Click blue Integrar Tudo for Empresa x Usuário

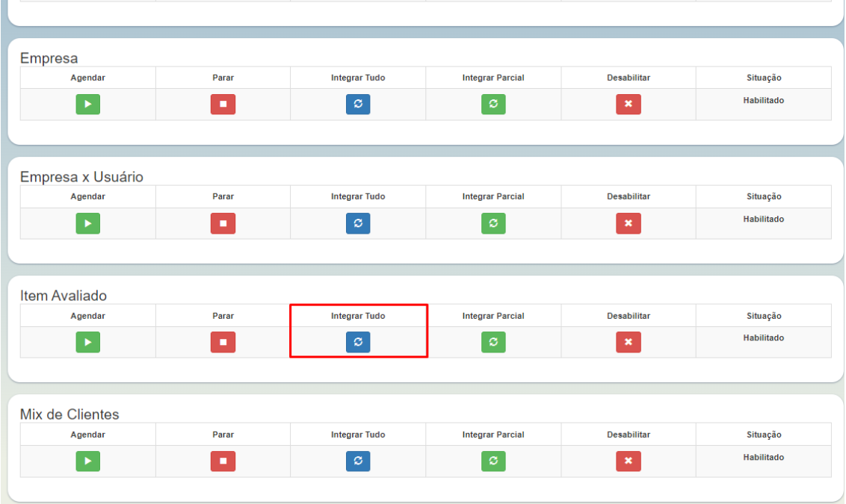[358, 223]
